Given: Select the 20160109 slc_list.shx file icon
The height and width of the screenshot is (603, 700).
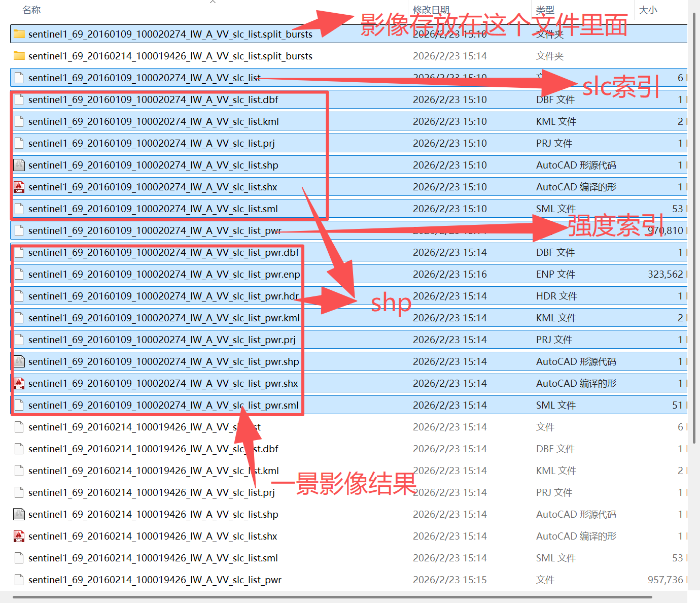Looking at the screenshot, I should [19, 187].
